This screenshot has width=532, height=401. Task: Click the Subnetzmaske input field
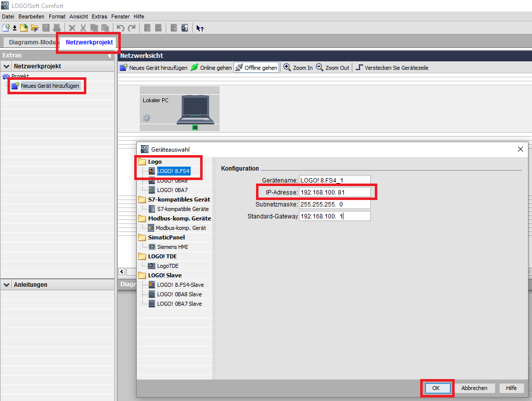point(334,204)
